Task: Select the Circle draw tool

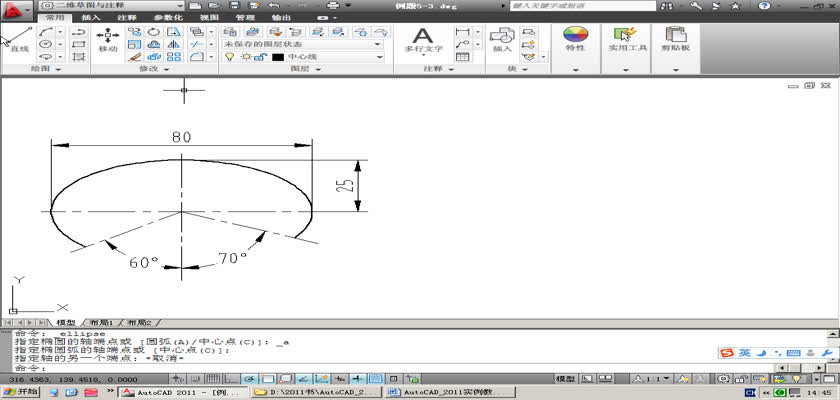Action: [47, 44]
